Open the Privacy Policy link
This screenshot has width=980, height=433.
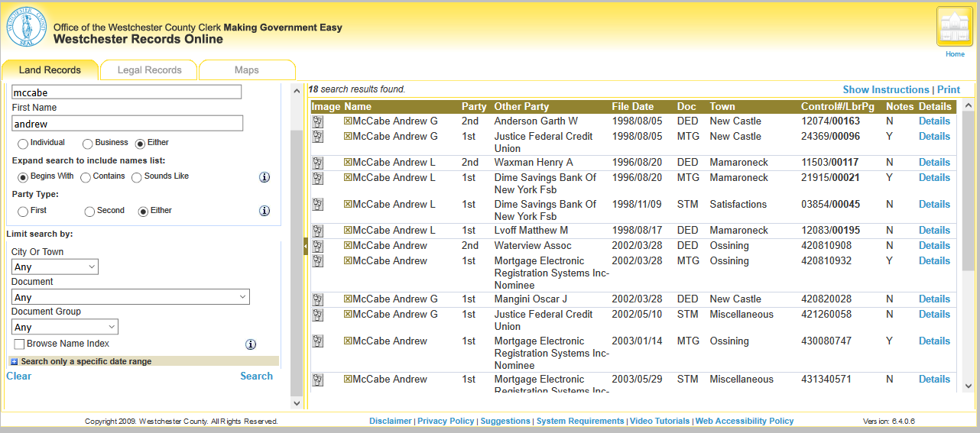[x=446, y=421]
